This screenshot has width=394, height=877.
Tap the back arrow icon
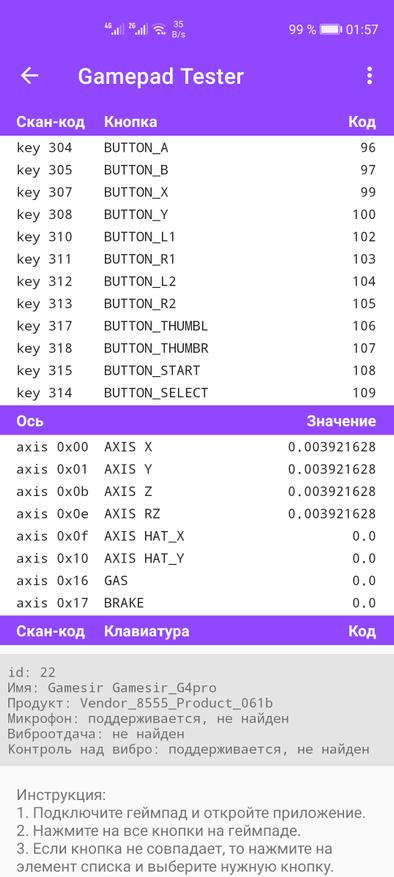coord(29,76)
